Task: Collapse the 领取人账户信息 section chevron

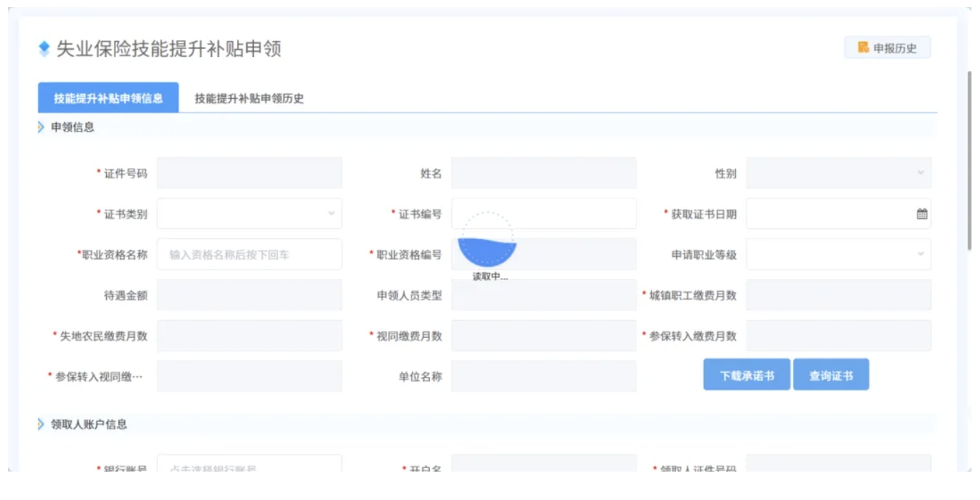Action: tap(41, 424)
